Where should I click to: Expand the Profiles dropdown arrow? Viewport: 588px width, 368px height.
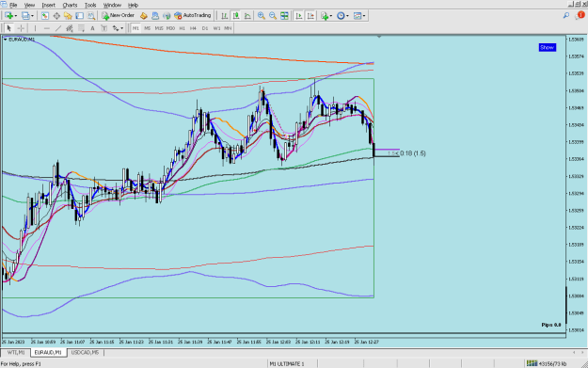(32, 16)
